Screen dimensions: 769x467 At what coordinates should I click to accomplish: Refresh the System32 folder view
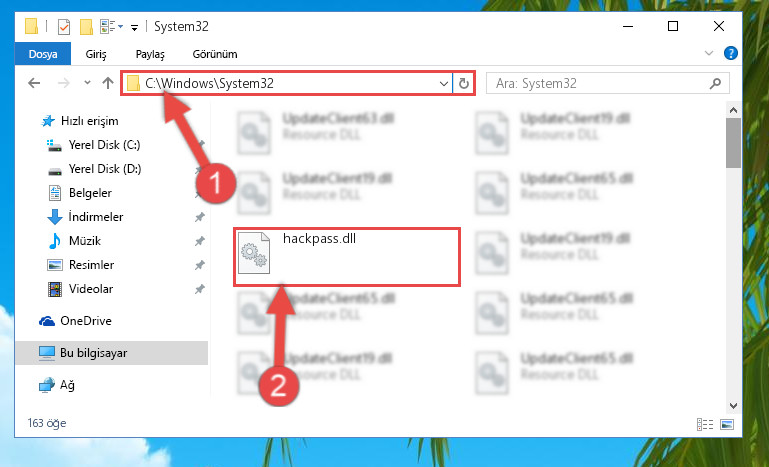coord(463,84)
